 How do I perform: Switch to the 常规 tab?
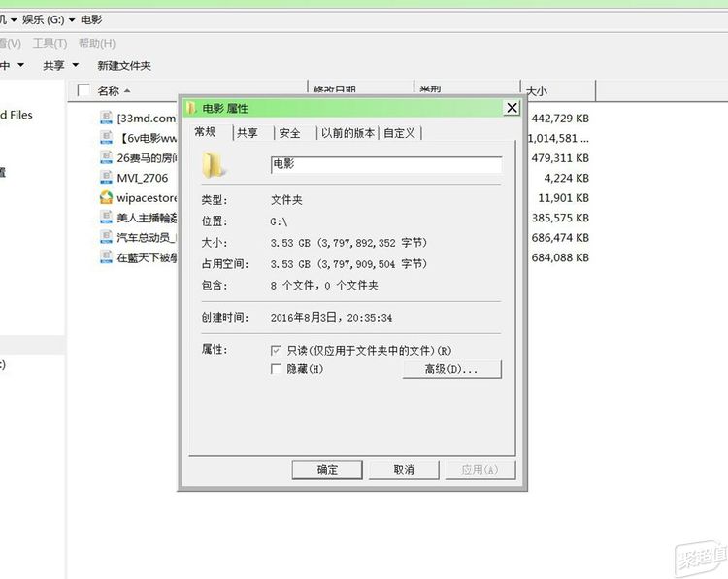[x=205, y=132]
